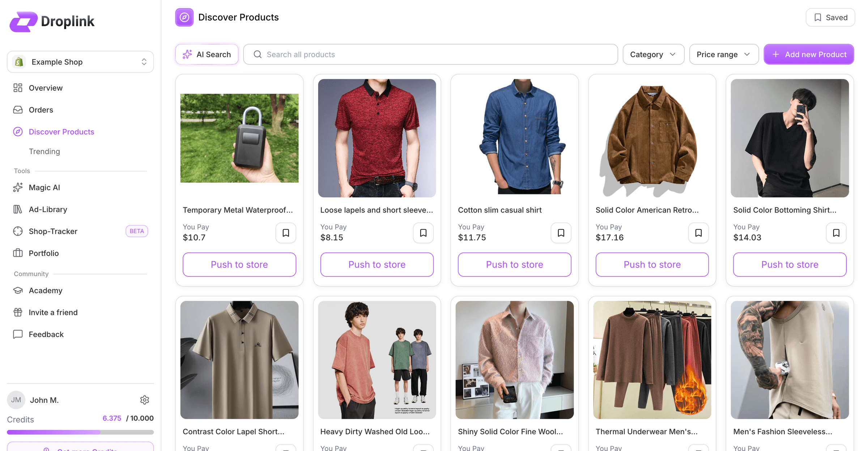Click the Portfolio briefcase icon
Screen dimensions: 868x451
coord(18,253)
